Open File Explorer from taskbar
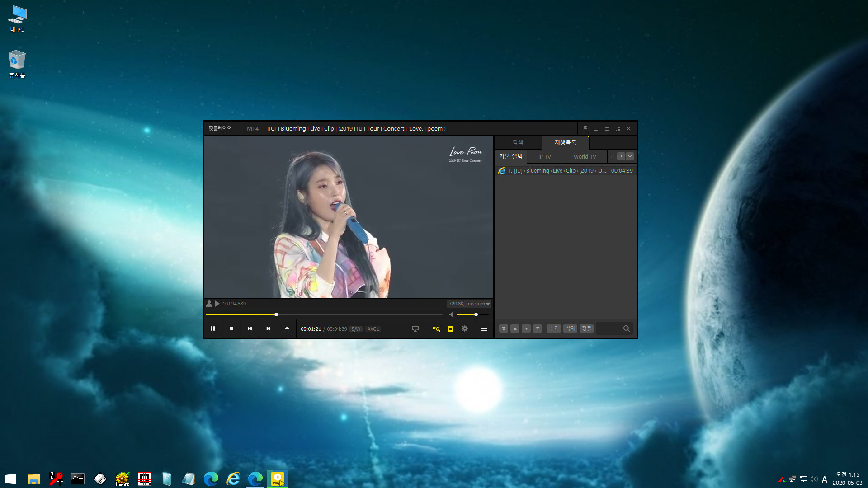 tap(34, 479)
